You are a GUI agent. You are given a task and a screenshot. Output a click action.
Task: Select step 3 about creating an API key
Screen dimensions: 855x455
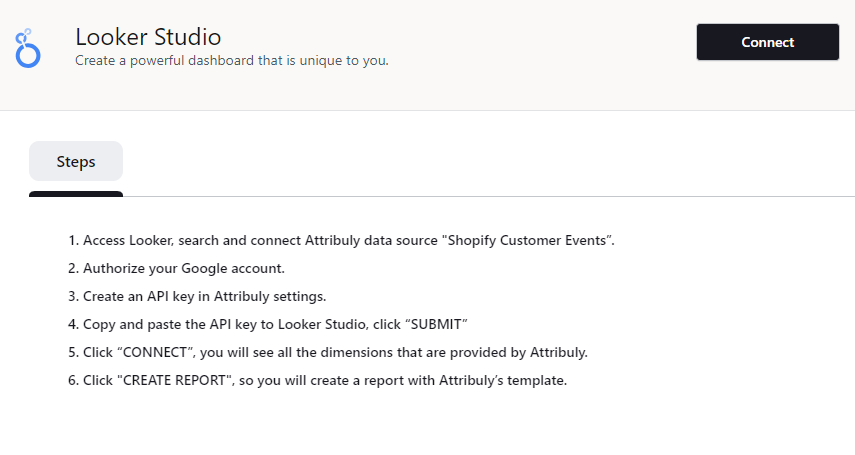pyautogui.click(x=197, y=296)
